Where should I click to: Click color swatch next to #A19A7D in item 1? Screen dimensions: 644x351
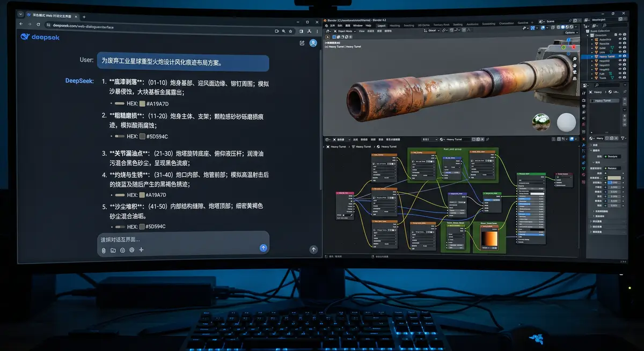(x=142, y=104)
